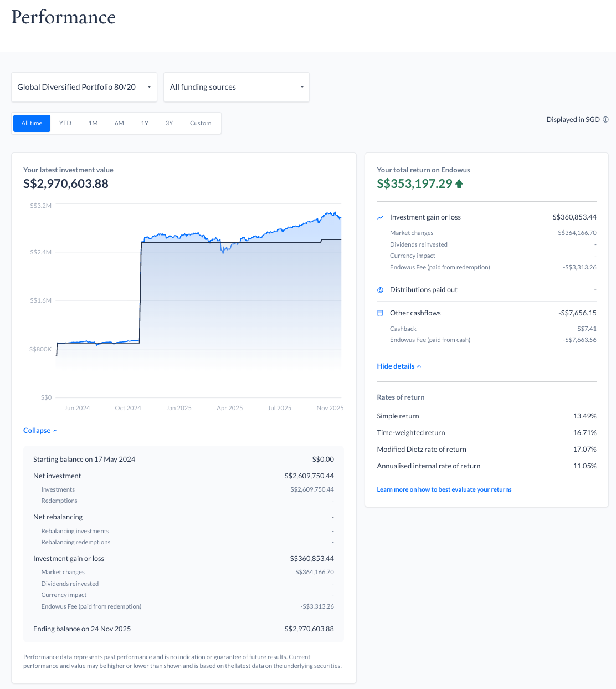Click the chevron next to Hide details

click(x=419, y=366)
